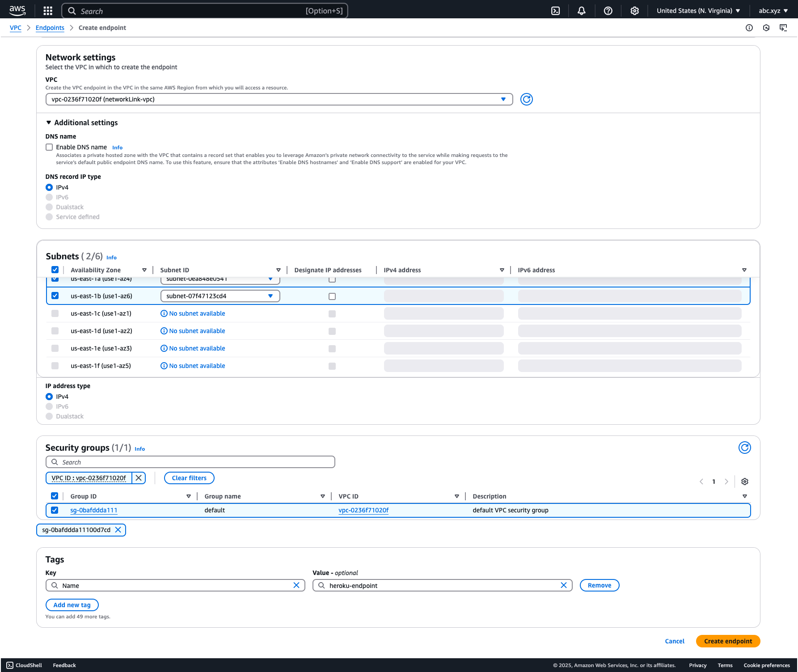Image resolution: width=798 pixels, height=672 pixels.
Task: Refresh the VPC list
Action: point(527,99)
